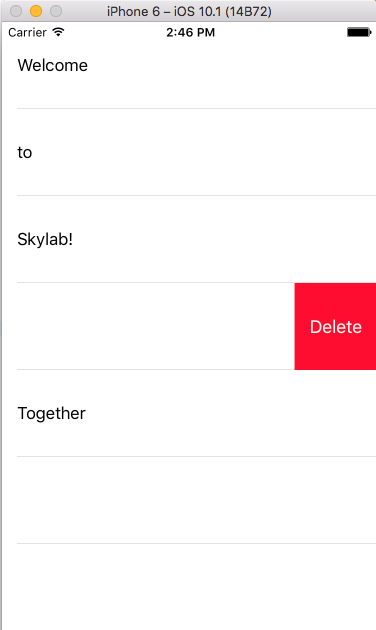
Task: Tap the swiped blank row beside Delete
Action: (148, 326)
